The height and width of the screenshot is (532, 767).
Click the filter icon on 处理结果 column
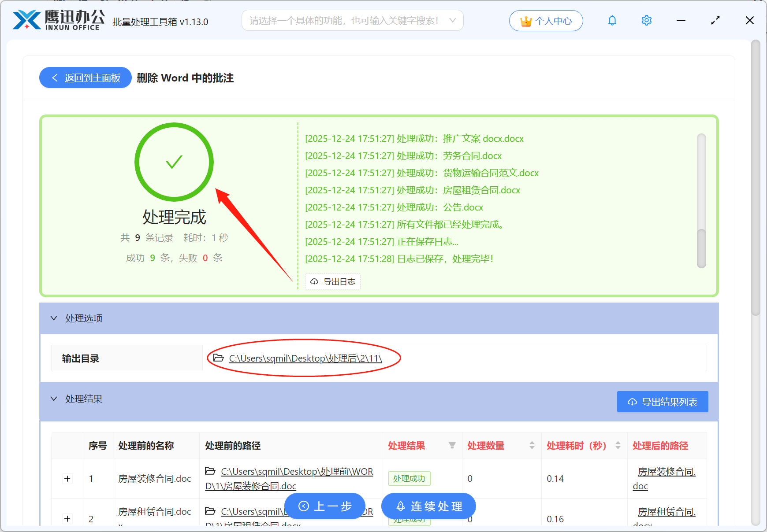click(x=452, y=446)
